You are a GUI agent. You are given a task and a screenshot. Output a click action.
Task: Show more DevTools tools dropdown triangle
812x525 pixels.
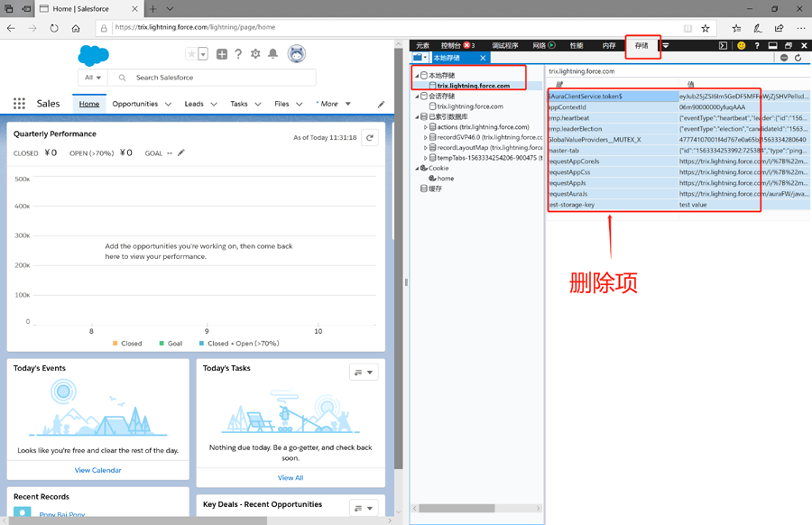666,46
